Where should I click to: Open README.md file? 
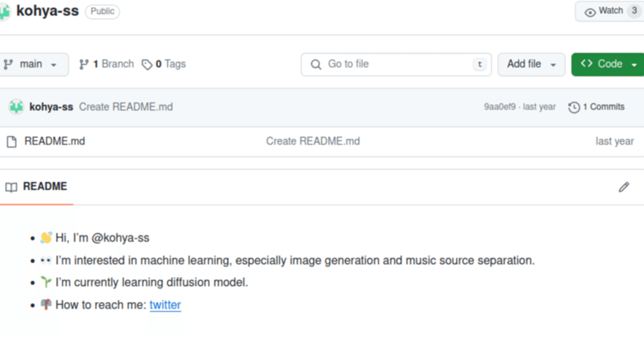(x=54, y=141)
